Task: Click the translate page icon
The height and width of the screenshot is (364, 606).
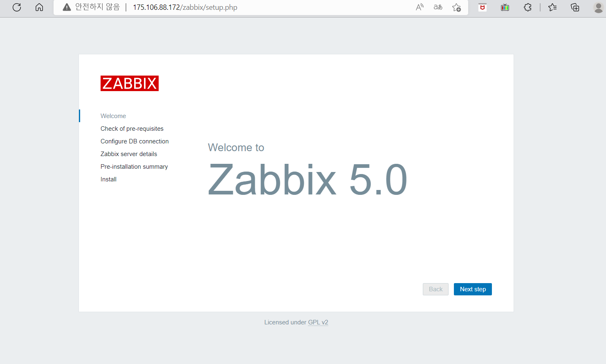Action: click(438, 7)
